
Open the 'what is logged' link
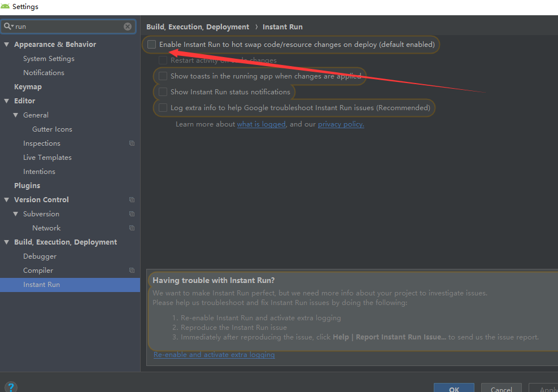pyautogui.click(x=261, y=124)
